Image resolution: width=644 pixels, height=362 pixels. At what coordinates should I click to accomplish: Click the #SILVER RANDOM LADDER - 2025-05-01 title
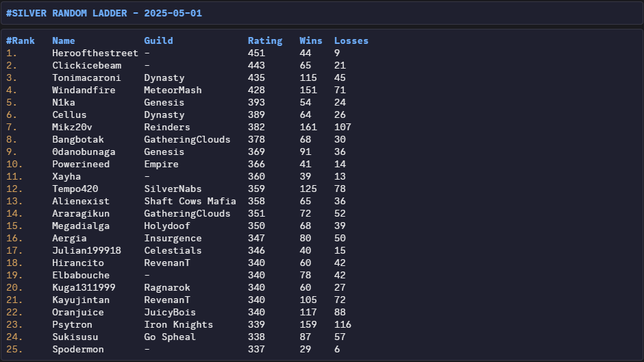coord(104,13)
